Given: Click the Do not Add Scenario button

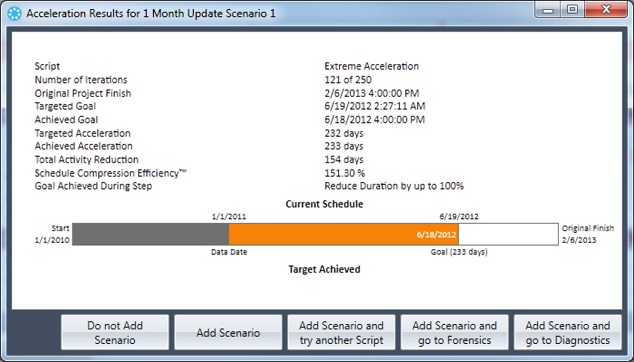Looking at the screenshot, I should (115, 332).
